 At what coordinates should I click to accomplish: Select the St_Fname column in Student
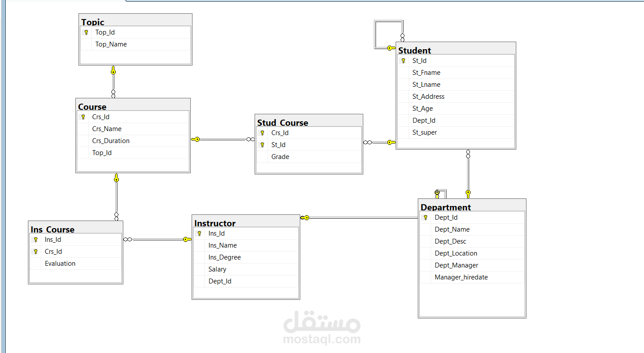click(x=456, y=73)
